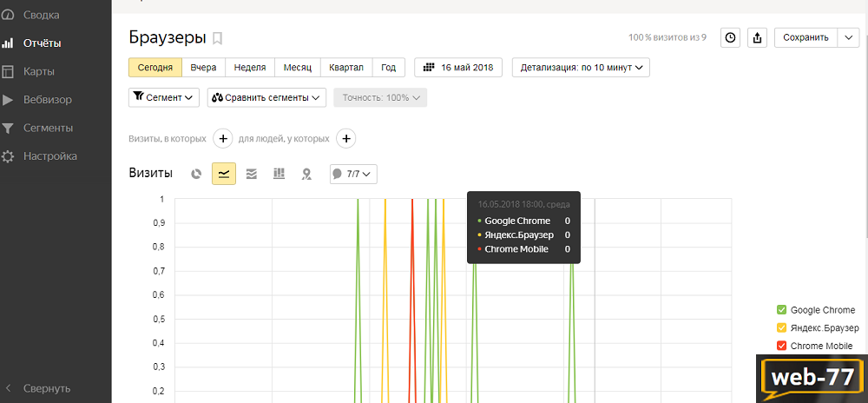
Task: Open Сегменты section
Action: (48, 128)
